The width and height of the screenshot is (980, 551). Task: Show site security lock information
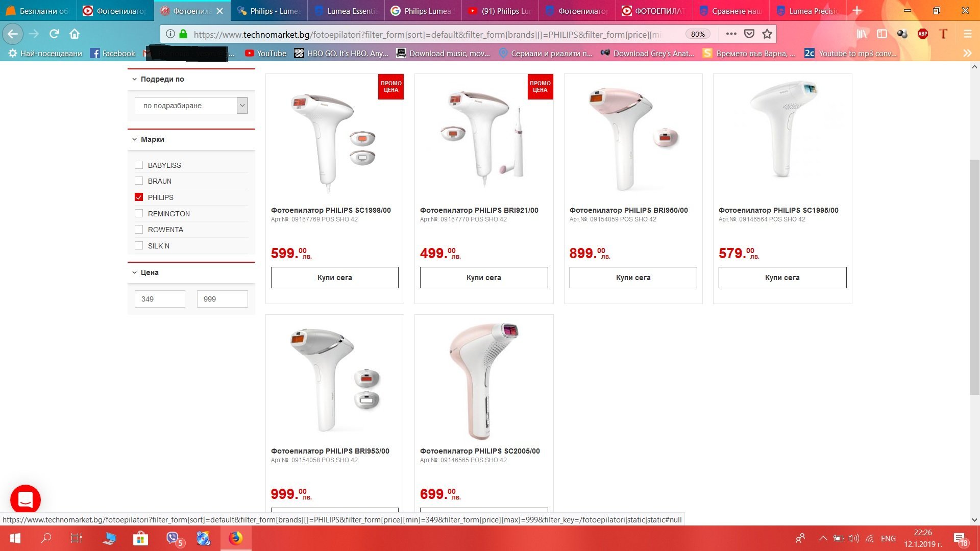click(183, 34)
